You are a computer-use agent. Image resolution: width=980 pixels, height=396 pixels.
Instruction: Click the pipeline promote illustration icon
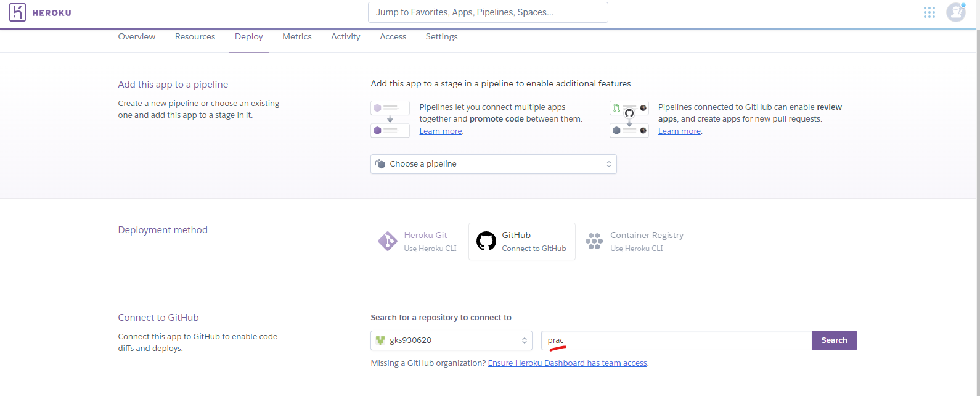pos(390,119)
